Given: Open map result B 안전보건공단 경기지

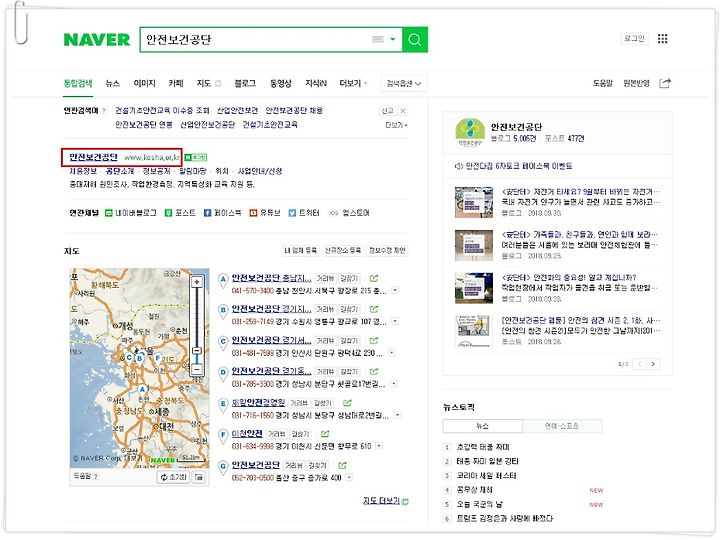Looking at the screenshot, I should coord(271,309).
